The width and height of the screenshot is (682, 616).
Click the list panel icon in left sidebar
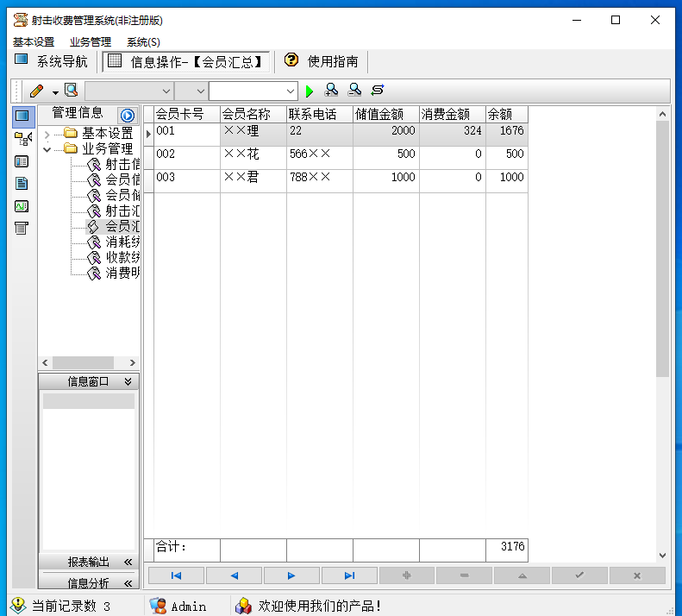tap(22, 161)
